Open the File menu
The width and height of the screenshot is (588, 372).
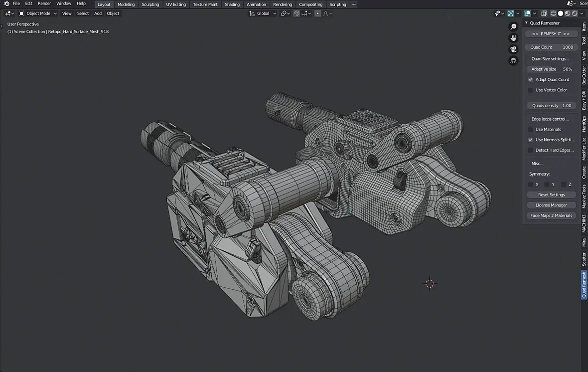pos(16,3)
